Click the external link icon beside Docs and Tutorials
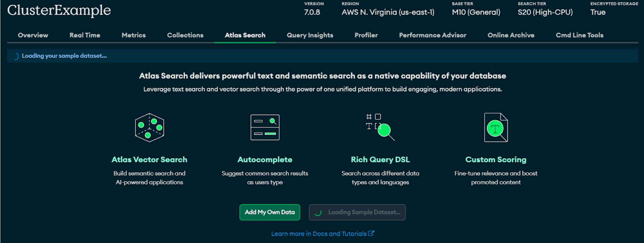 tap(371, 233)
